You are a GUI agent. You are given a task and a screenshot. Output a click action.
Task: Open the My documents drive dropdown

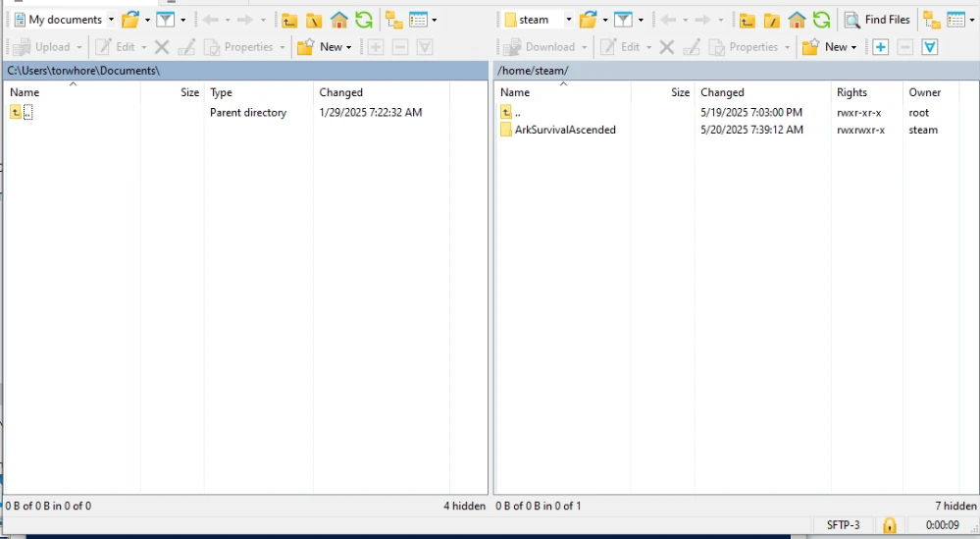(x=111, y=20)
